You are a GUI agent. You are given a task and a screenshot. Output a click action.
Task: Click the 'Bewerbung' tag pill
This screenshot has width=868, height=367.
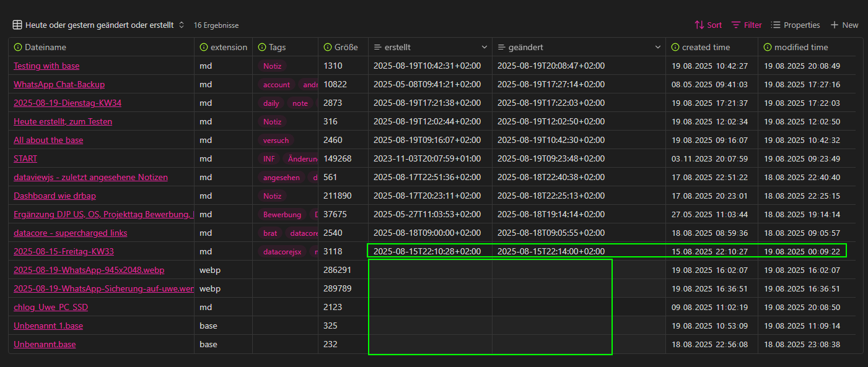tap(282, 215)
